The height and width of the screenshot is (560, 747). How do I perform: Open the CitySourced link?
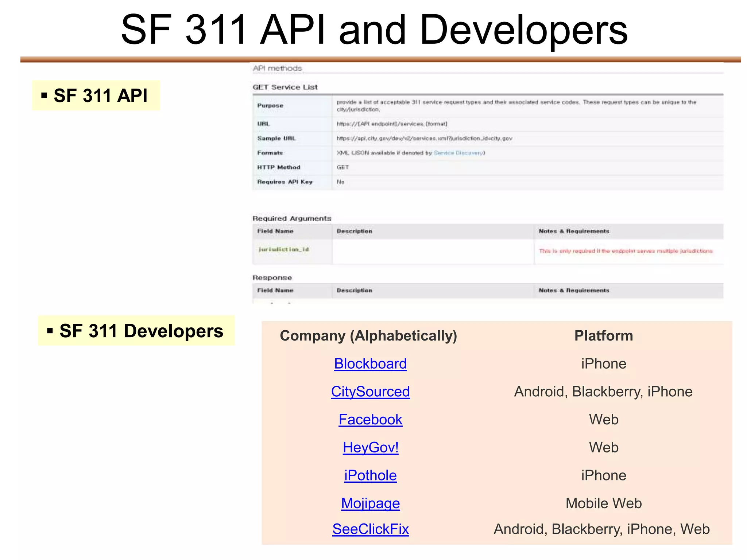[370, 392]
